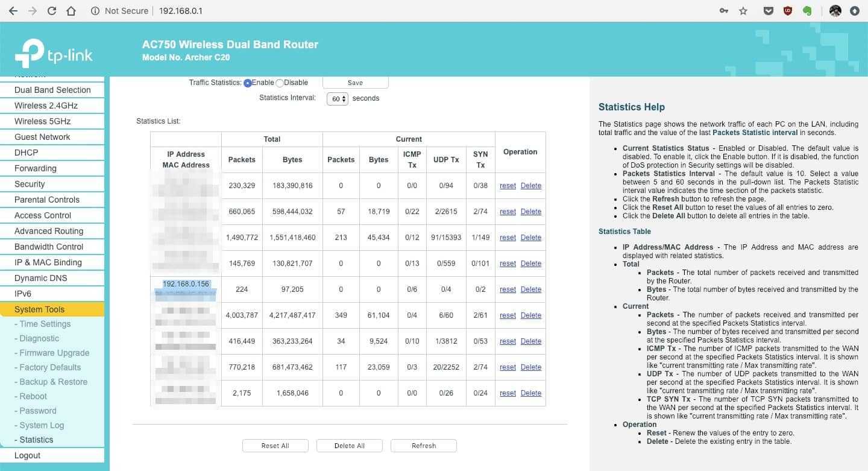Expand the System Tools menu
The height and width of the screenshot is (471, 868).
(x=40, y=309)
